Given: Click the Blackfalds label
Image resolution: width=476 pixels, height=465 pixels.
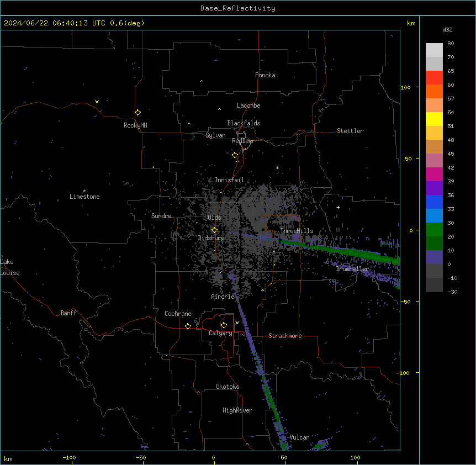Looking at the screenshot, I should pyautogui.click(x=244, y=123).
